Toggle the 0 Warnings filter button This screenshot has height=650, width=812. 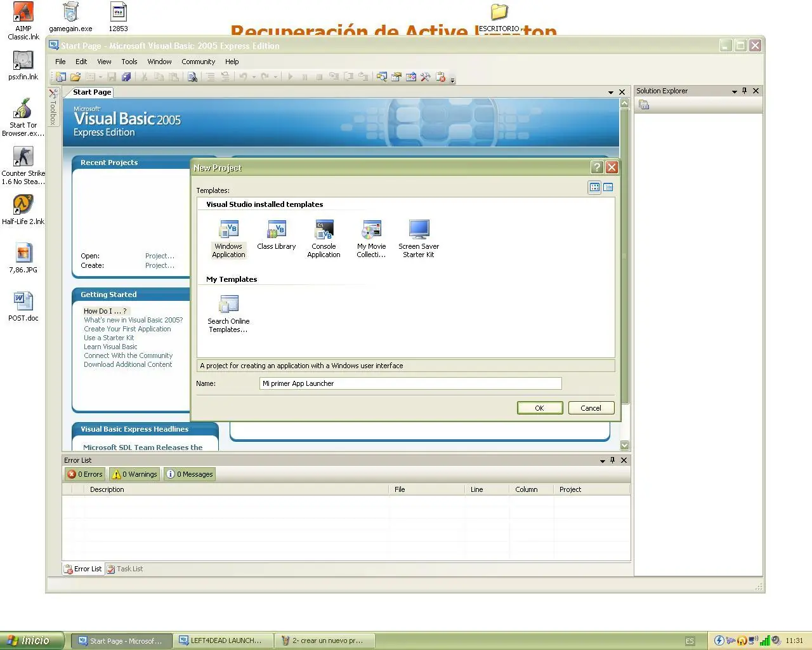coord(134,474)
